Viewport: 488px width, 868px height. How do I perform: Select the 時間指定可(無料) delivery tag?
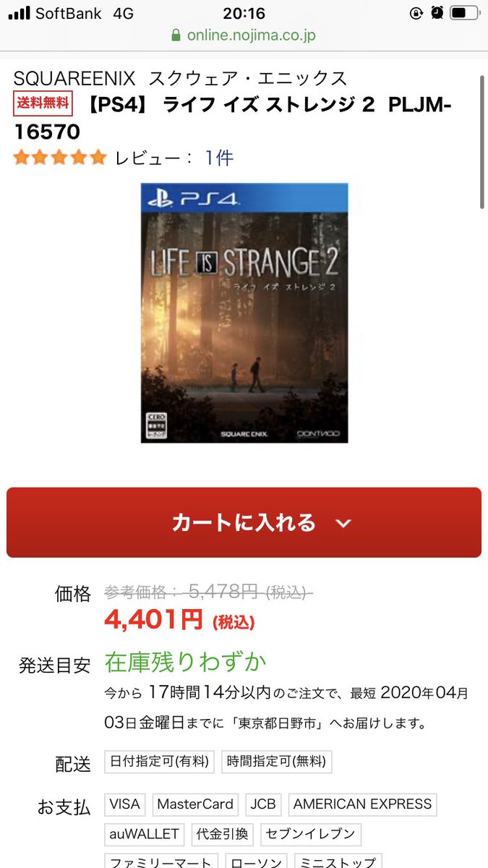click(277, 761)
